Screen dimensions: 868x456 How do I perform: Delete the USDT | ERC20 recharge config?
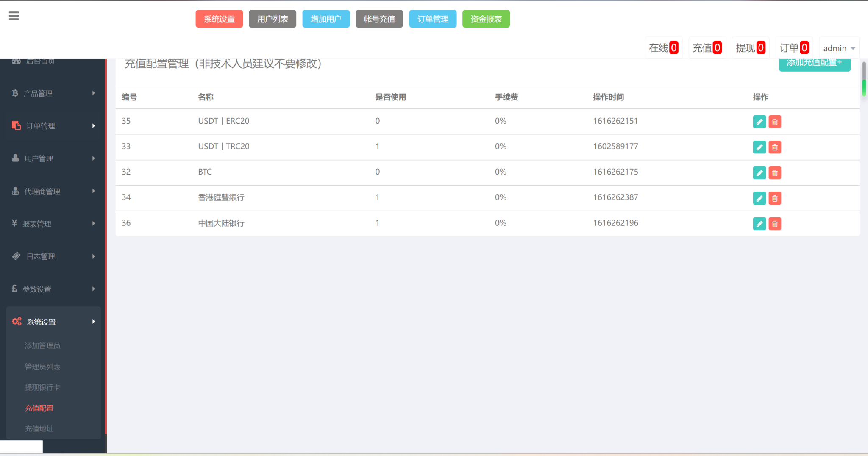(x=775, y=122)
